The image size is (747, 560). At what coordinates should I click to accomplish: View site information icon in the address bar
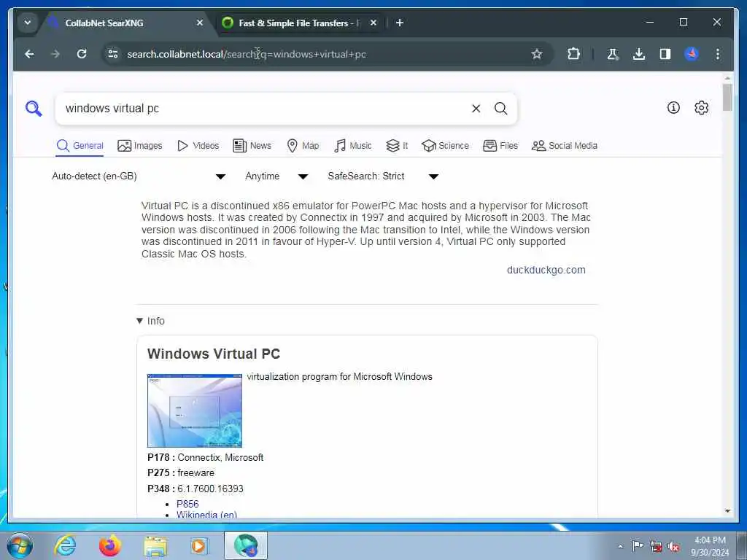[113, 54]
